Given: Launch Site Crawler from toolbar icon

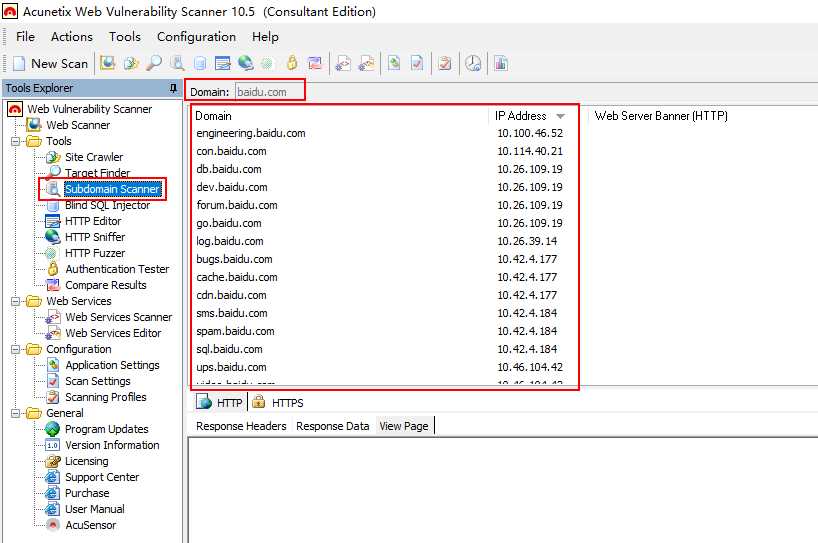Looking at the screenshot, I should click(x=131, y=63).
